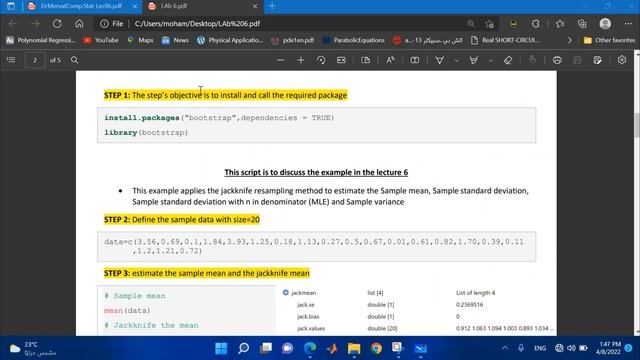Viewport: 640px width, 360px height.
Task: Open Windows taskbar Search
Action: pyautogui.click(x=243, y=348)
